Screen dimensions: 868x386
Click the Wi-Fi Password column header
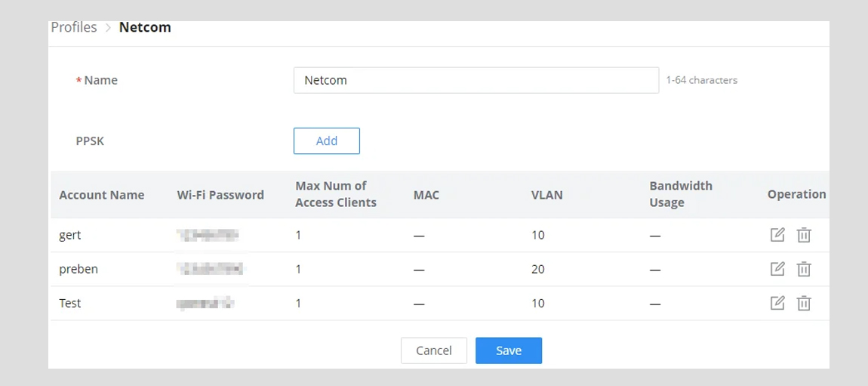pos(220,195)
